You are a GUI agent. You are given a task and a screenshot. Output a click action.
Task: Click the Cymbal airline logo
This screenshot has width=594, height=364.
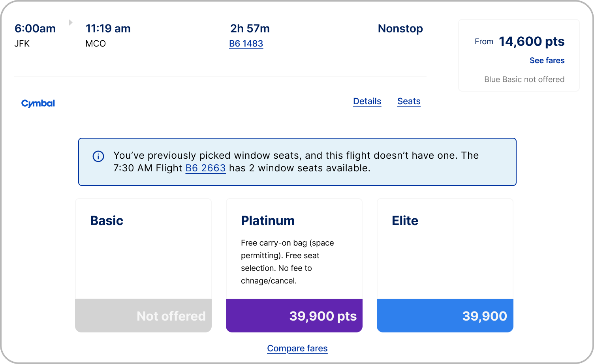pos(38,103)
